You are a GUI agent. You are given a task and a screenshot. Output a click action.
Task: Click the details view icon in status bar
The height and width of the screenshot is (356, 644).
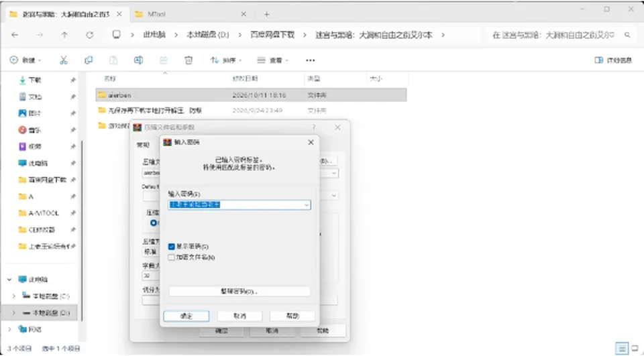tap(621, 349)
